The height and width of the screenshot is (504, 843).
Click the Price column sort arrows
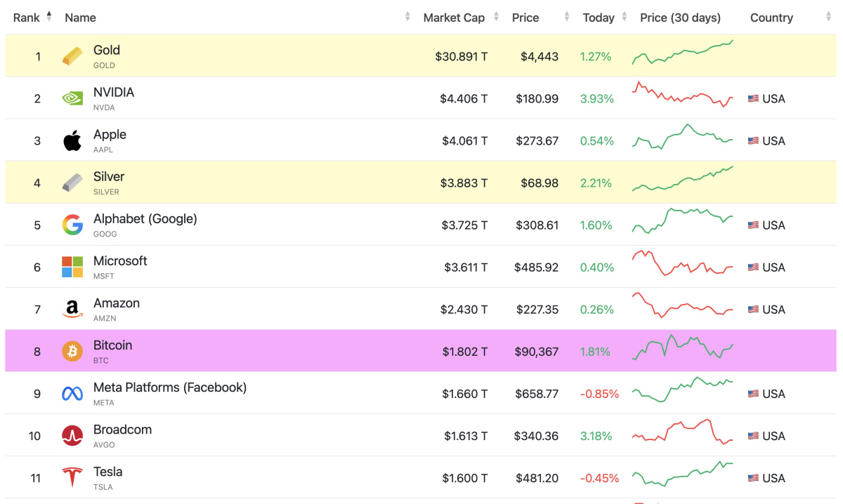(567, 17)
